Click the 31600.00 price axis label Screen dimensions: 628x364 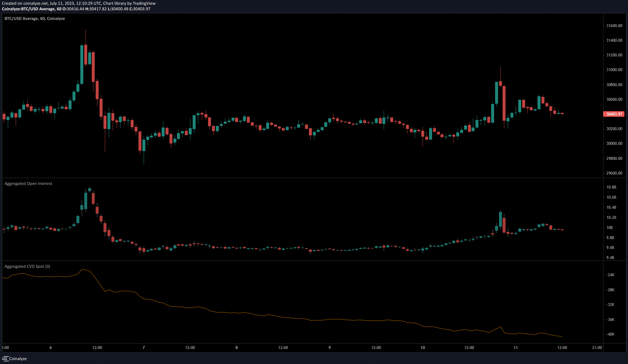[614, 26]
